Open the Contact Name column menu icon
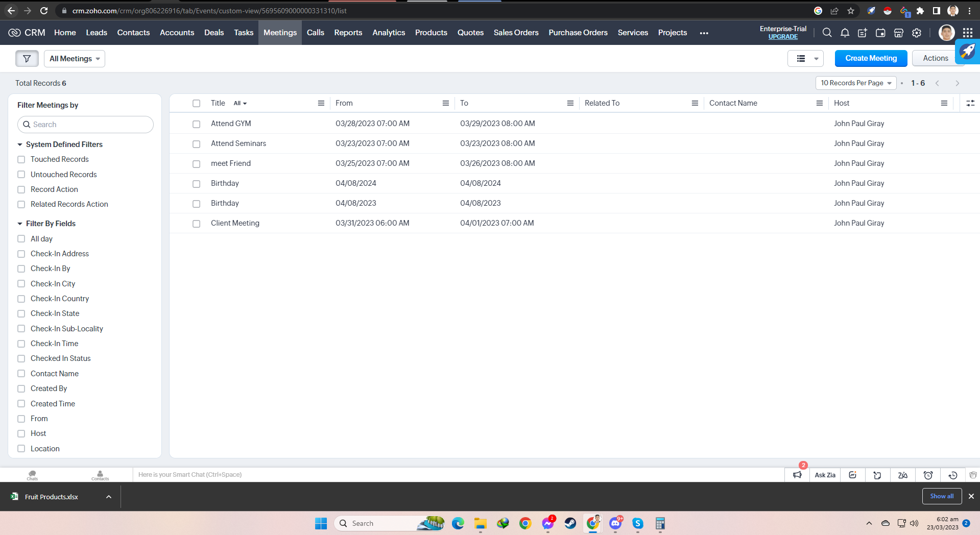 point(820,103)
